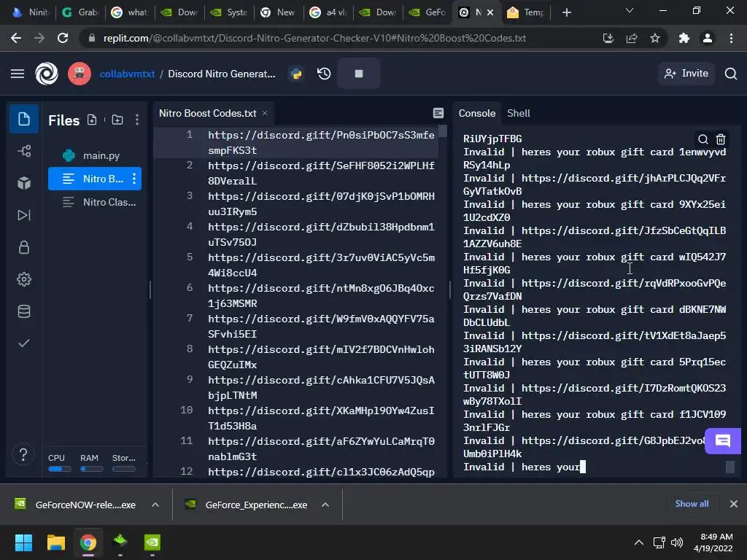Invite collaborators to the repl
This screenshot has height=560, width=747.
pos(686,74)
